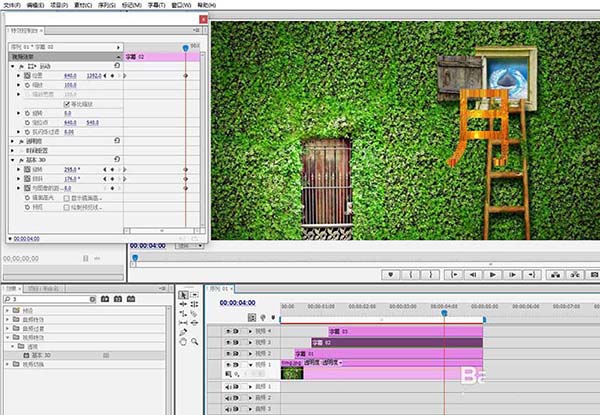This screenshot has width=600, height=415.
Task: Select the Rate Stretch tool
Action: [x=183, y=314]
